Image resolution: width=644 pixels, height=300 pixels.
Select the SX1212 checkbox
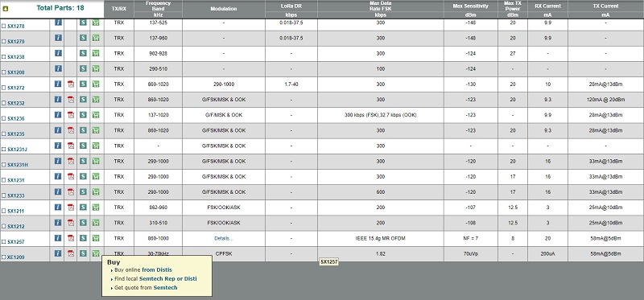coord(4,227)
